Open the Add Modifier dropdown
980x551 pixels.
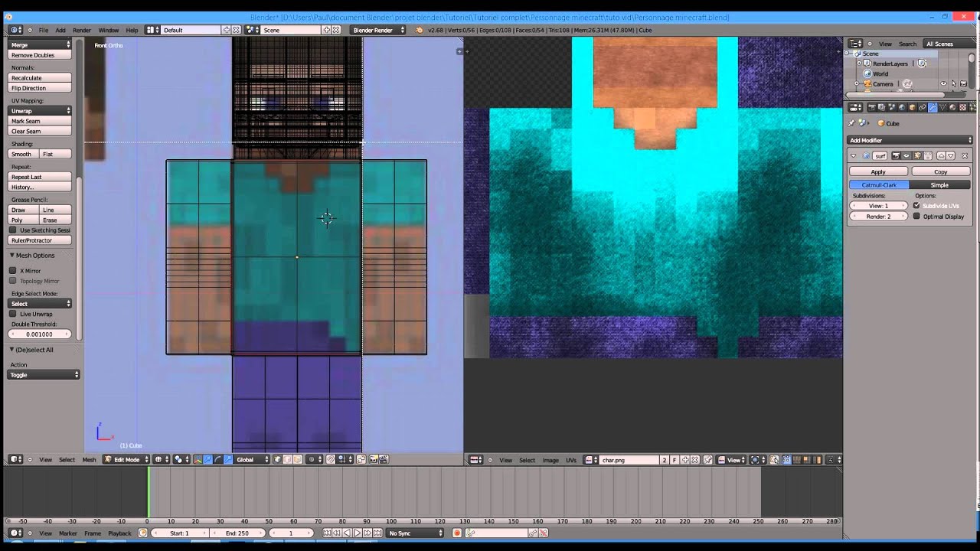click(x=910, y=140)
